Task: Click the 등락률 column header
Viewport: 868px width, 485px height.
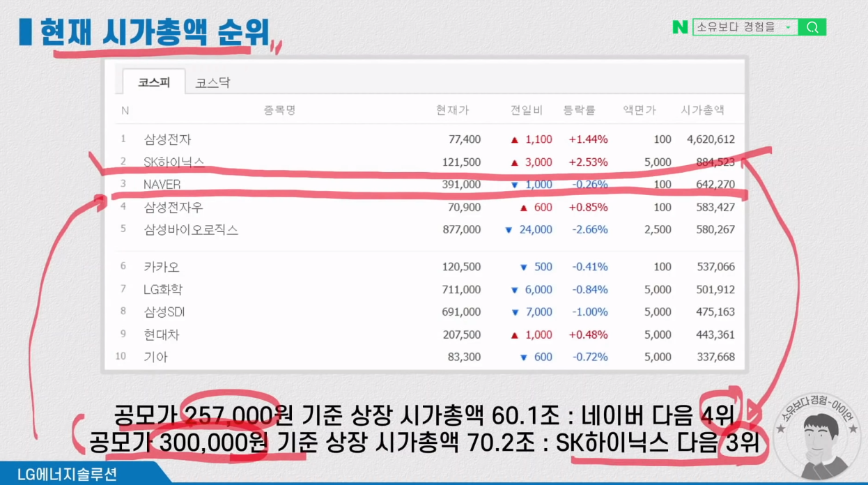Action: (x=579, y=110)
